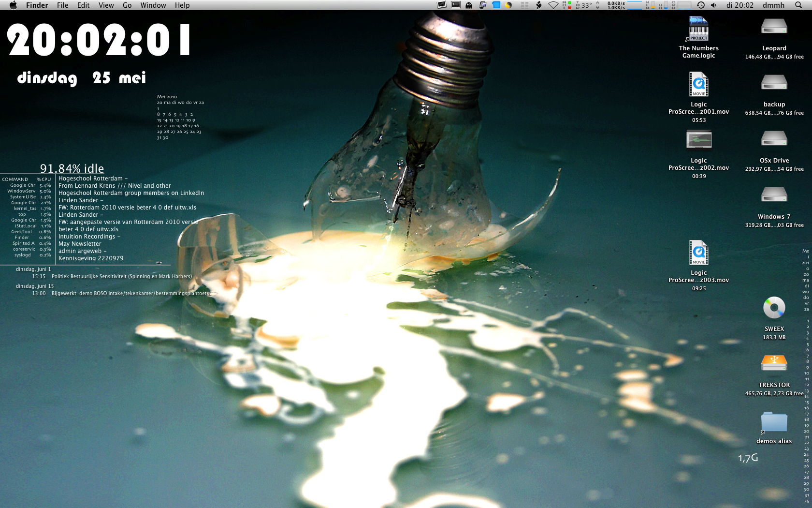Click the Spotlight search magnifier icon
This screenshot has width=812, height=508.
(798, 5)
